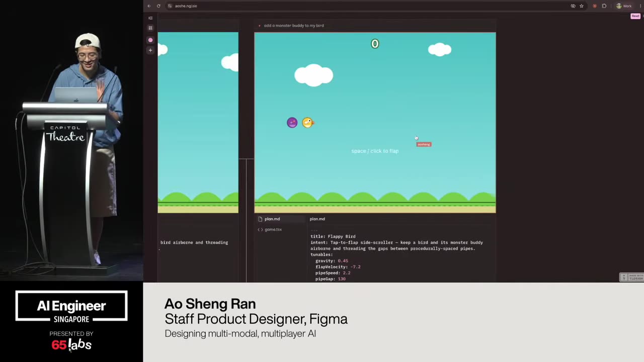Image resolution: width=644 pixels, height=362 pixels.
Task: Open the Work browser profile menu
Action: point(624,6)
